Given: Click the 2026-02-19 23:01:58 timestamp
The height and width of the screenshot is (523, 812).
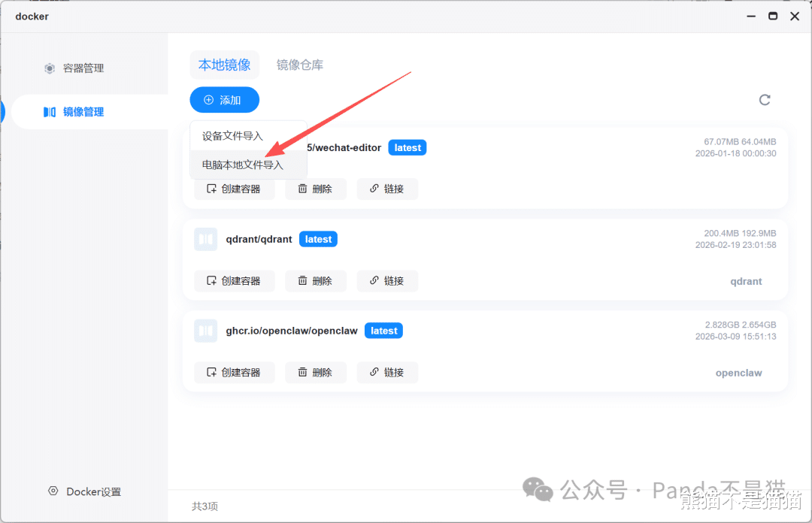Looking at the screenshot, I should 735,245.
